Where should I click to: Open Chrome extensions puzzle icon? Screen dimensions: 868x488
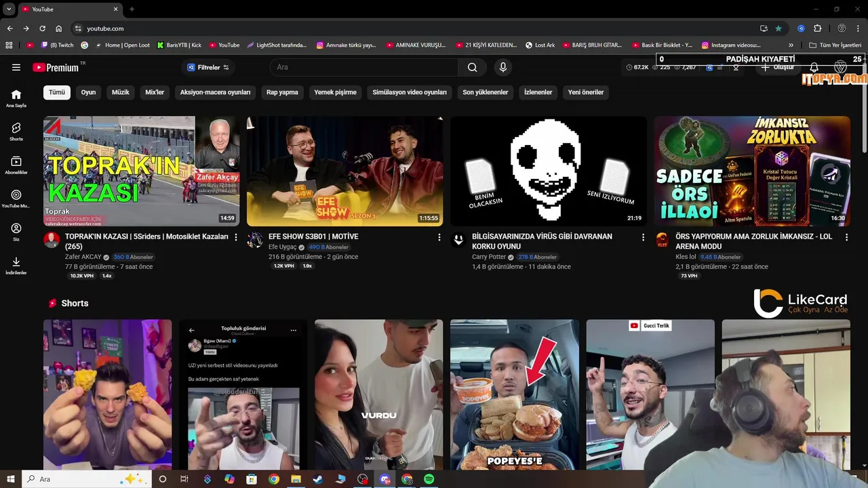pyautogui.click(x=817, y=28)
